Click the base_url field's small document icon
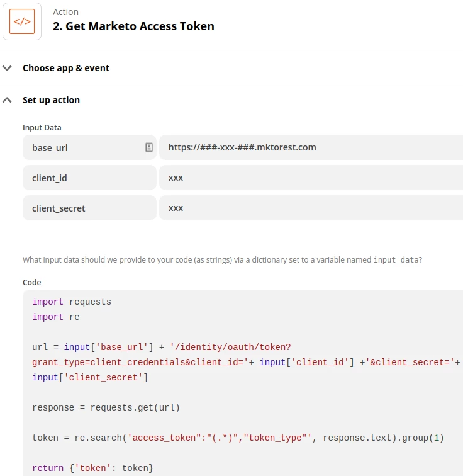Screen dimensions: 463x476 coord(149,147)
